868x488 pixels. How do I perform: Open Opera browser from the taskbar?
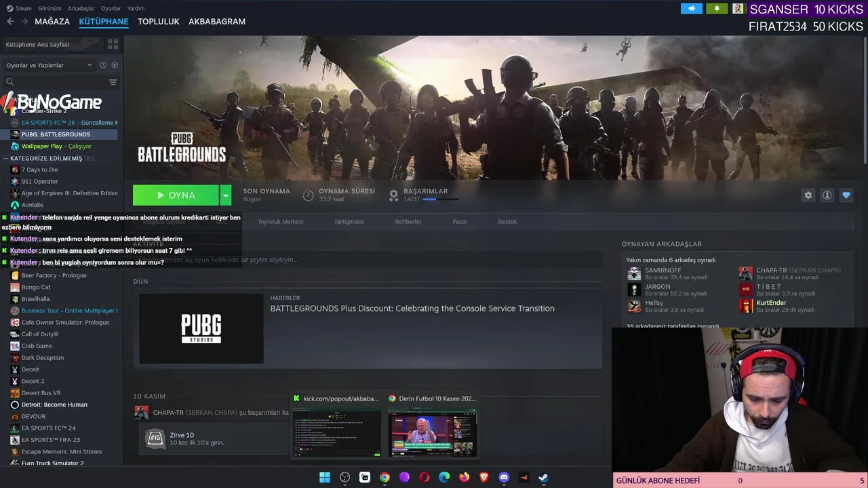[x=425, y=477]
